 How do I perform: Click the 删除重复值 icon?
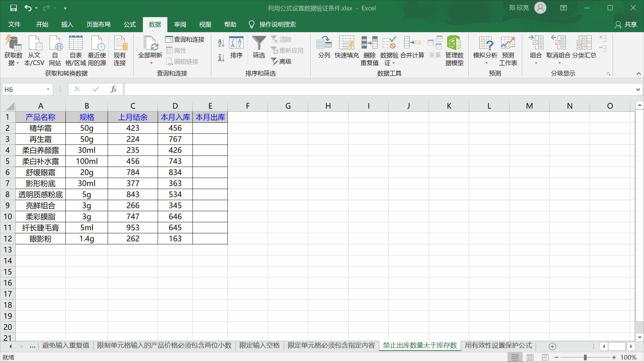click(x=369, y=50)
